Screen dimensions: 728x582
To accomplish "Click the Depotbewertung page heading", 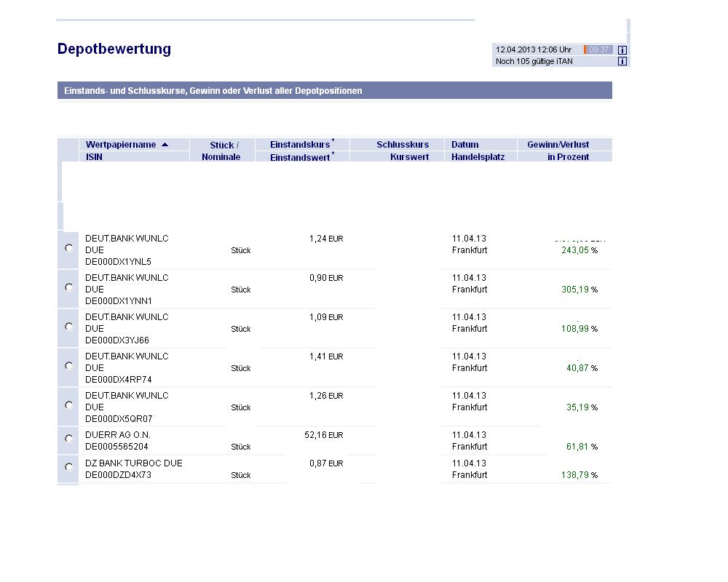I will pos(114,49).
